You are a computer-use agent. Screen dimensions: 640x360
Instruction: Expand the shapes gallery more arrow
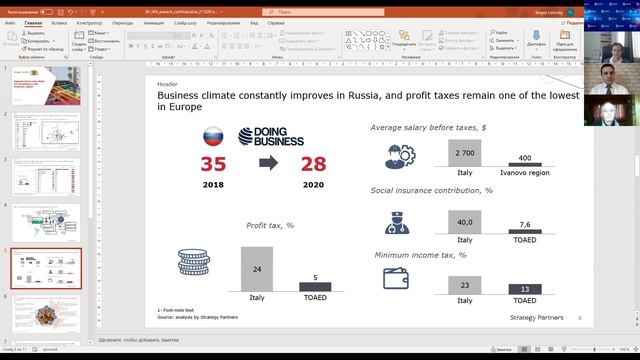(388, 47)
